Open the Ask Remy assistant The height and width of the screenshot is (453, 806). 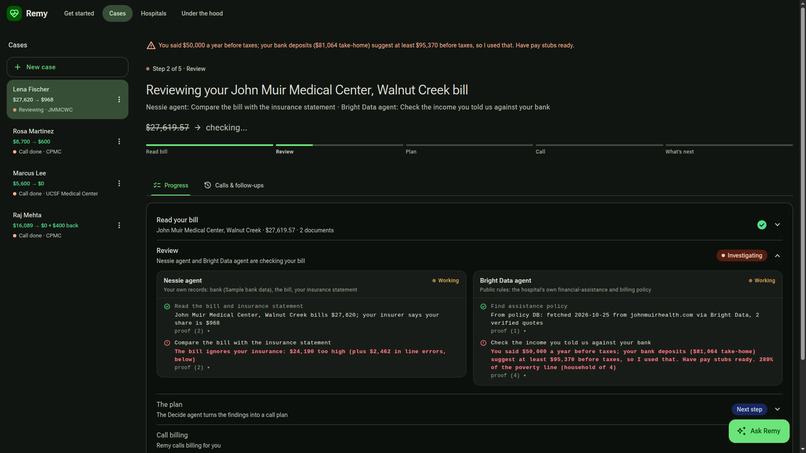759,431
